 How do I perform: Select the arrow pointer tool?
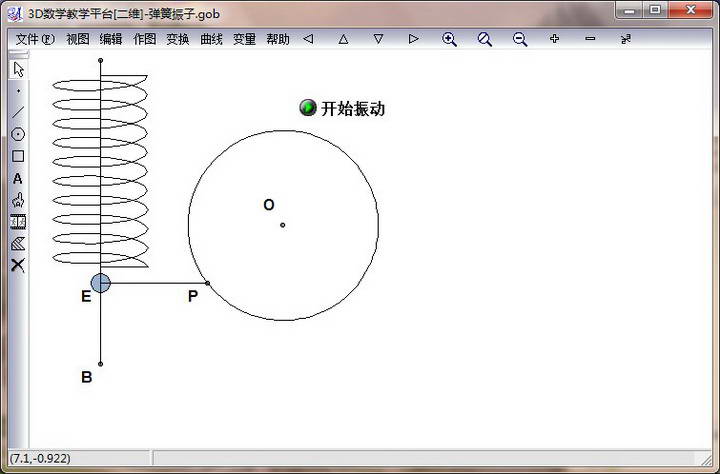[x=18, y=69]
